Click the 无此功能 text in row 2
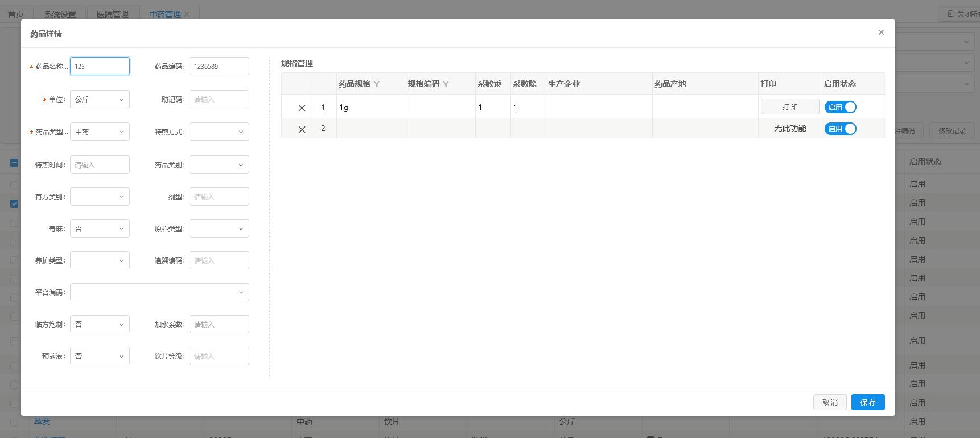The image size is (980, 438). (x=790, y=129)
